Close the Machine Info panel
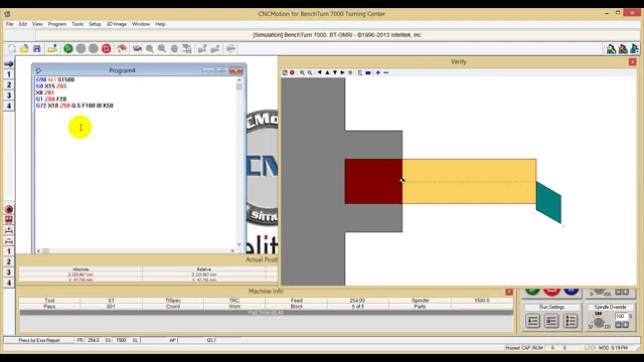 point(509,292)
